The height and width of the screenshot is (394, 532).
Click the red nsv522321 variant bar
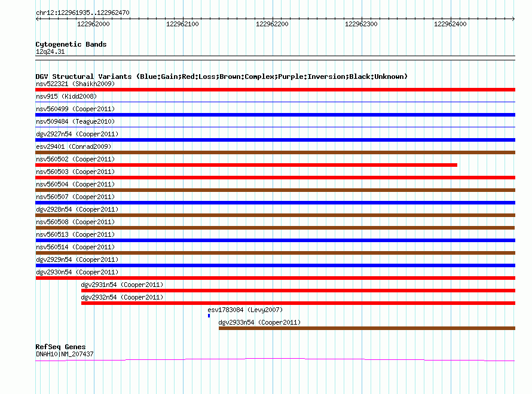click(275, 90)
